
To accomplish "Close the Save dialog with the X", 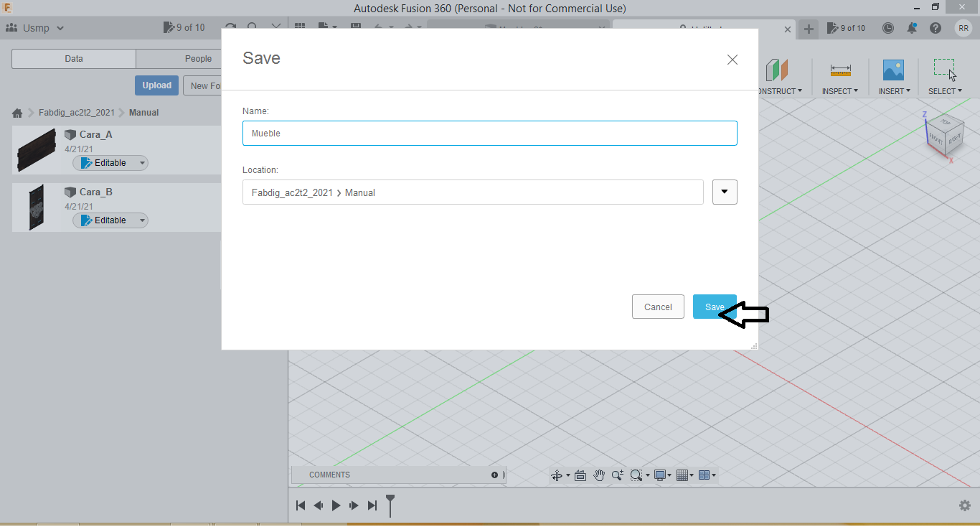I will coord(732,60).
